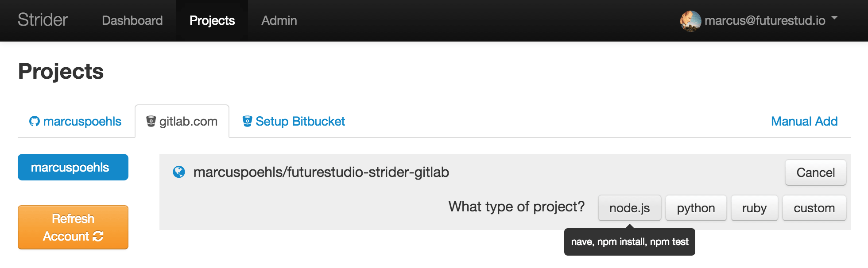Click the GitHub octocat icon beside marcuspoehls

pyautogui.click(x=34, y=121)
